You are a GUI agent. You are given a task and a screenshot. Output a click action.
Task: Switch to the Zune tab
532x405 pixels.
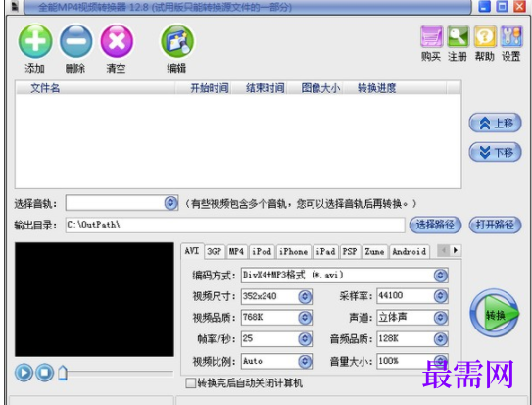coord(375,252)
